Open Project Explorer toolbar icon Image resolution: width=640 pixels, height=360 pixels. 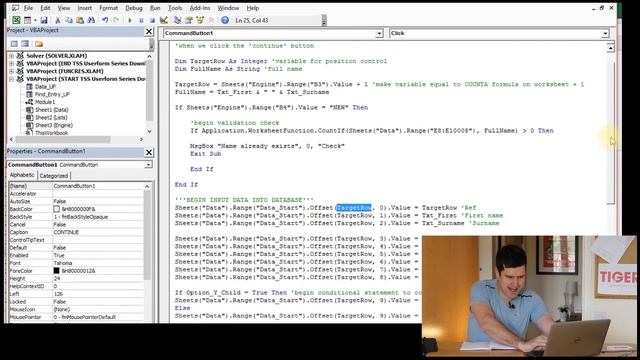[177, 20]
